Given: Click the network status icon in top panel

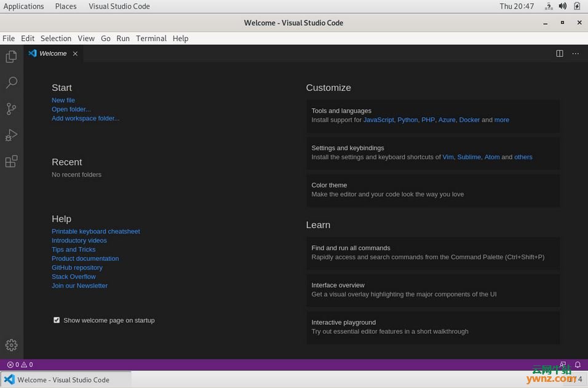Looking at the screenshot, I should 549,6.
